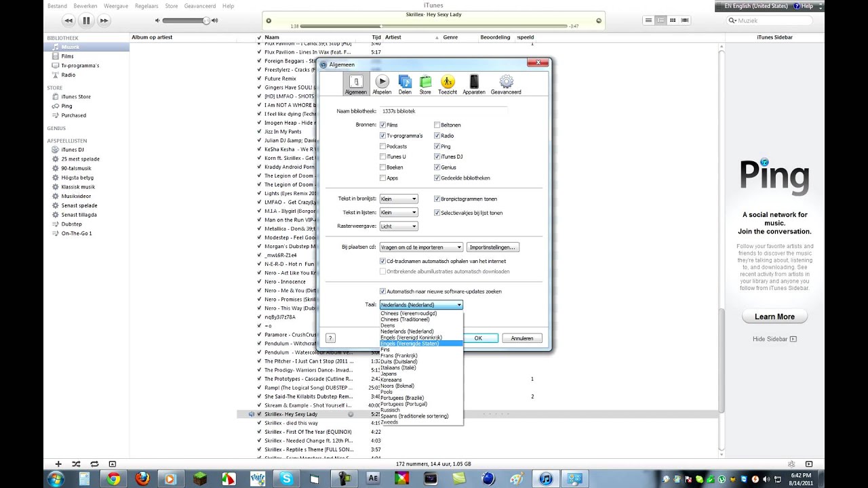Toggle shuffle icon at bottom bar
The image size is (868, 488).
[x=76, y=464]
